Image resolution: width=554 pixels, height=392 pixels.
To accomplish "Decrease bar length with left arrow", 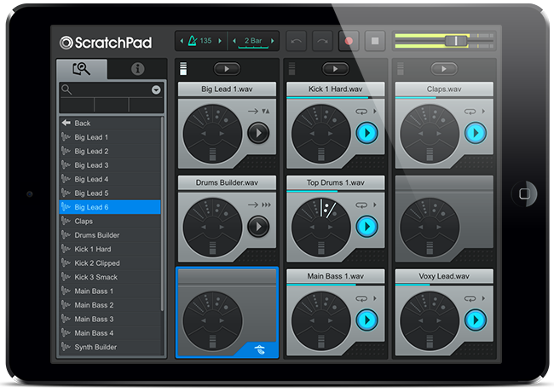I will [x=234, y=41].
